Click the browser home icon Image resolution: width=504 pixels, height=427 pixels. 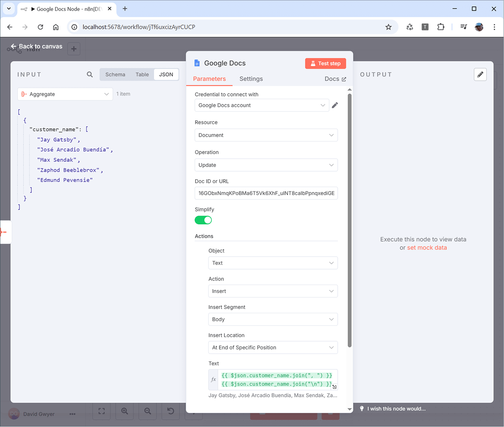56,27
